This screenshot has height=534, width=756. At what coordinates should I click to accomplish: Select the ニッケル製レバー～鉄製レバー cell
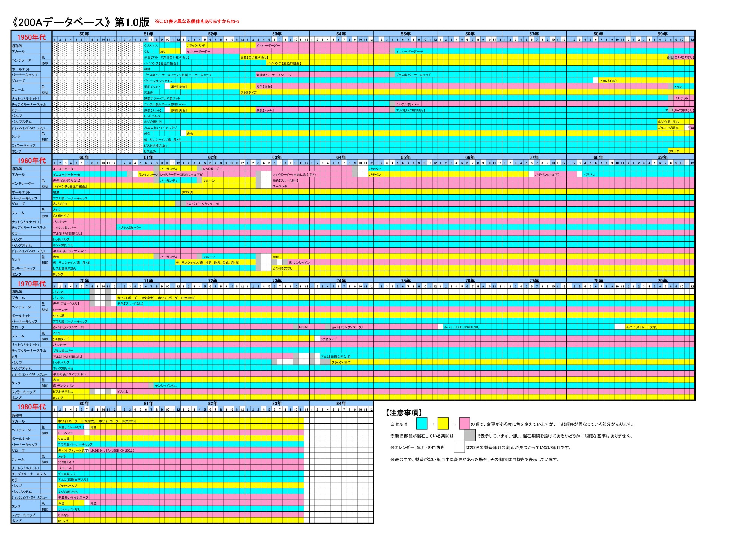(165, 104)
